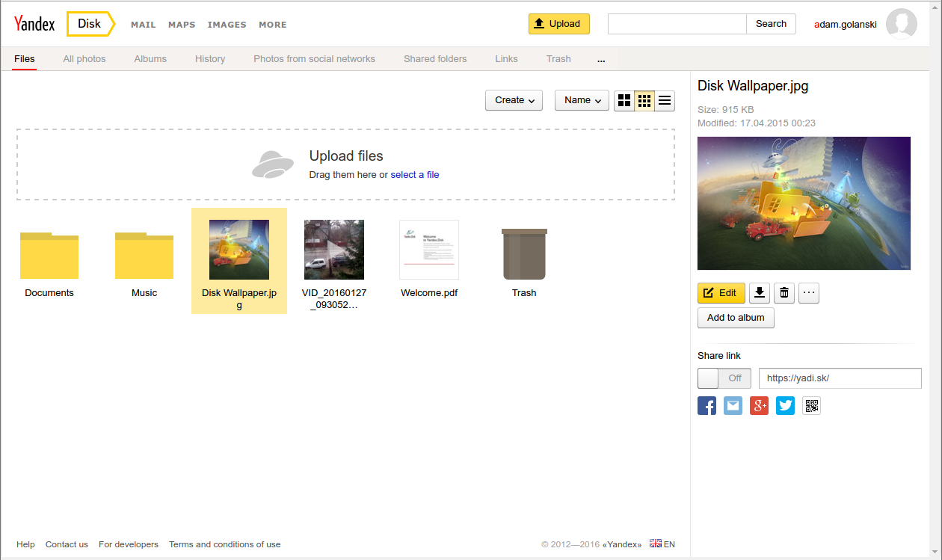This screenshot has width=942, height=560.
Task: Share link on Facebook
Action: [x=706, y=406]
